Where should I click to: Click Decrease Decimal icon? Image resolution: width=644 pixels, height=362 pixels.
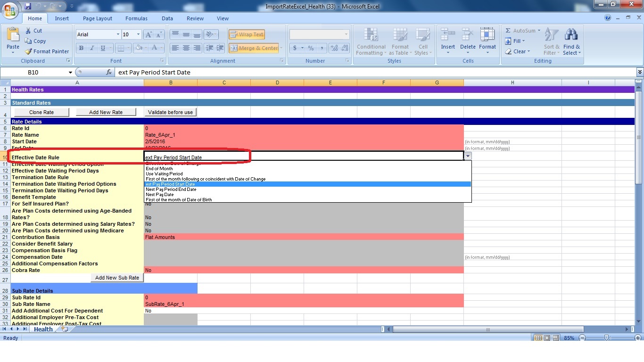[345, 48]
